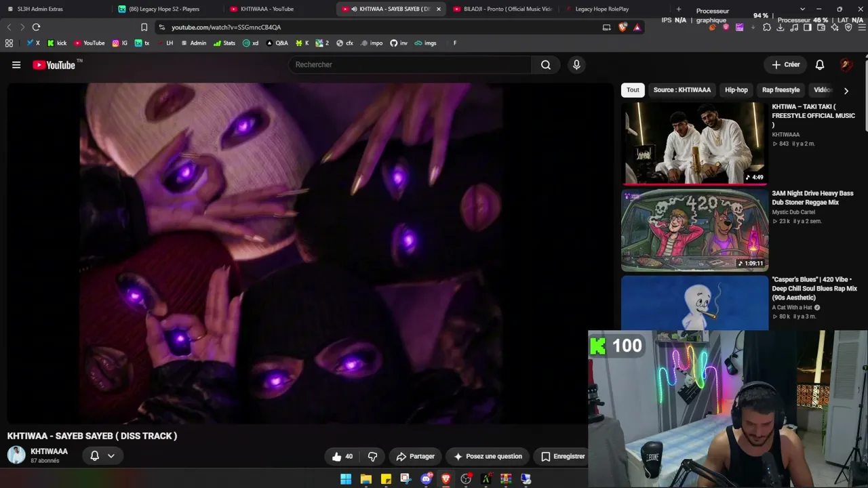Switch to the Legacy Hope RolePlay tab

[x=614, y=9]
